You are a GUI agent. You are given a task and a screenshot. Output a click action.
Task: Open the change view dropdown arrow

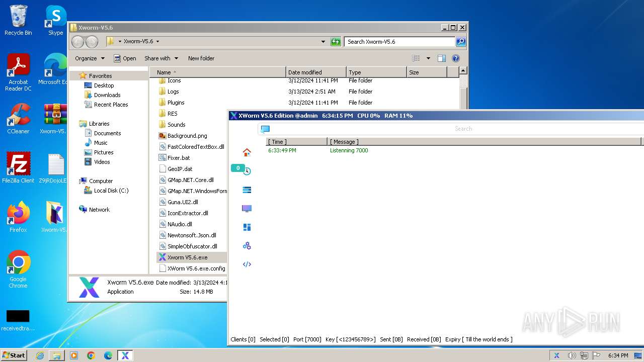(428, 58)
